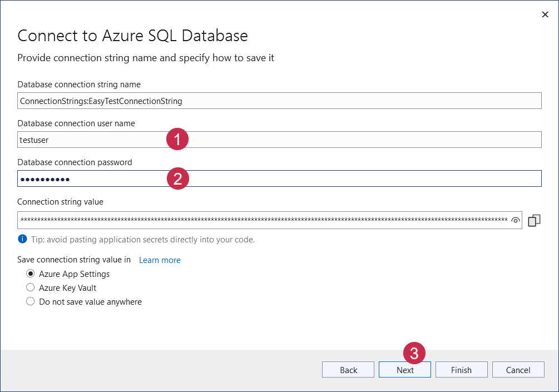Screen dimensions: 559x392
Task: Click the 'Database connection string name' label
Action: (x=79, y=85)
